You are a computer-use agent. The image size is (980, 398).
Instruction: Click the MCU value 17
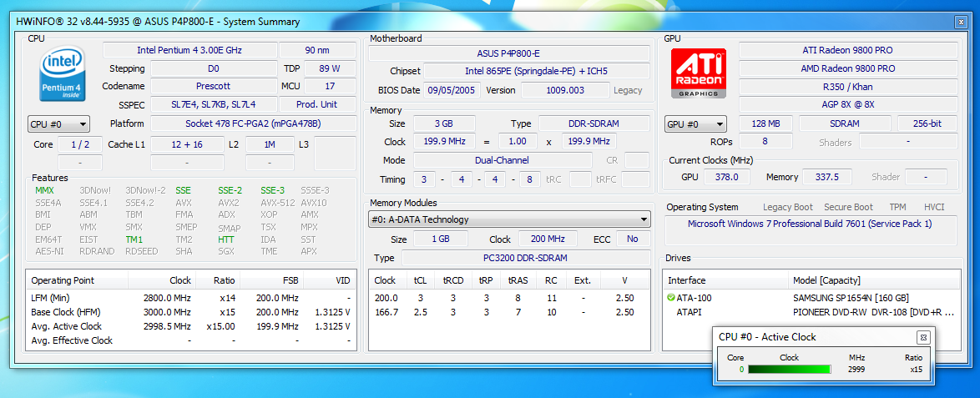pos(330,86)
